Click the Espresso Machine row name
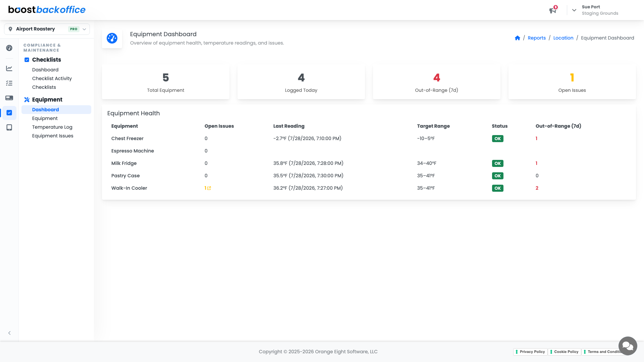 click(x=132, y=151)
